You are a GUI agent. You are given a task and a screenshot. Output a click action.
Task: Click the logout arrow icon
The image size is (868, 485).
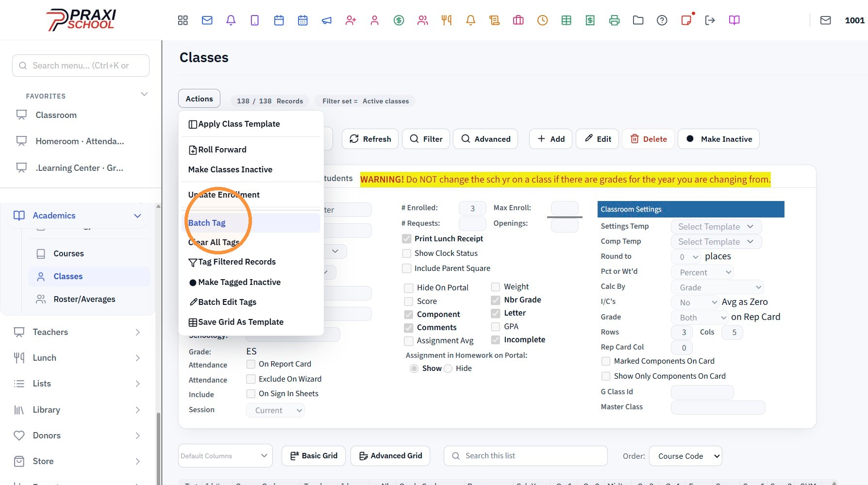tap(710, 20)
